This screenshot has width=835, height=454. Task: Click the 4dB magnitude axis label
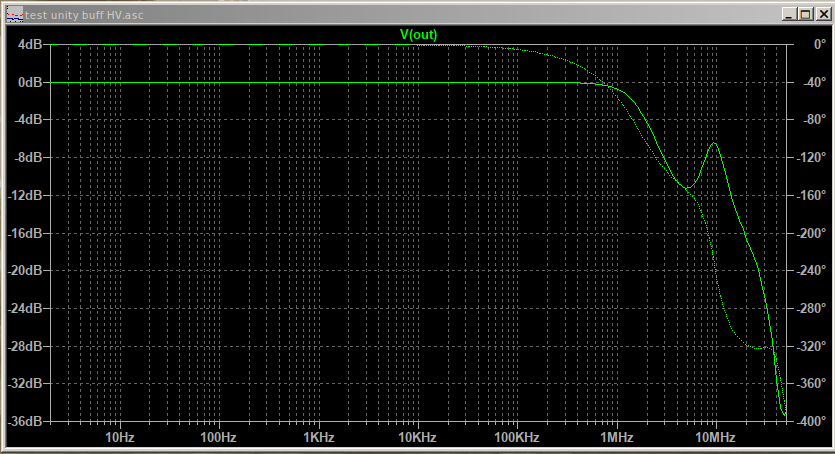(30, 45)
